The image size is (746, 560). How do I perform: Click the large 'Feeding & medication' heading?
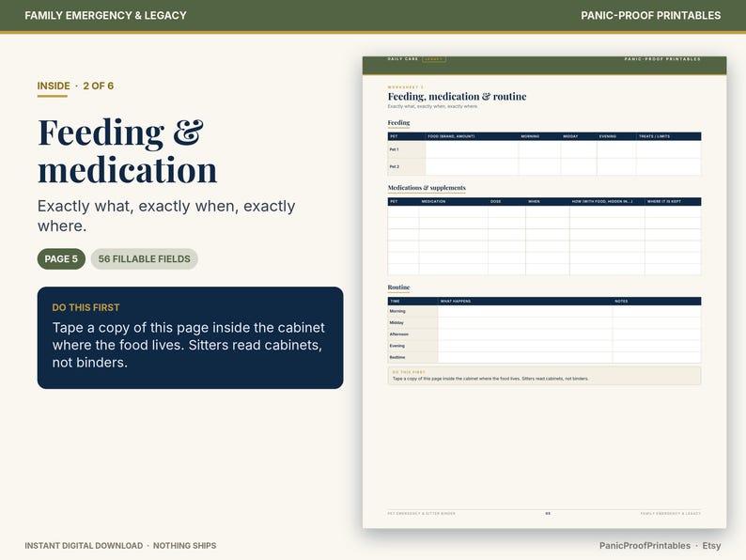pyautogui.click(x=127, y=150)
